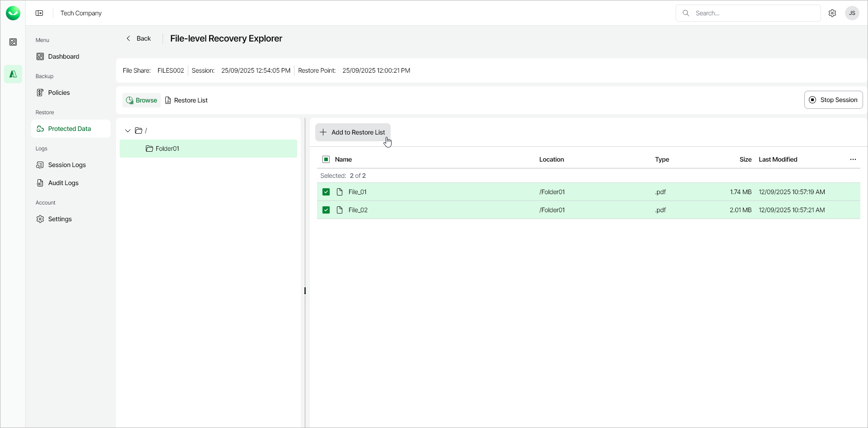Click Add to Restore List button
Image resolution: width=868 pixels, height=428 pixels.
click(x=353, y=132)
